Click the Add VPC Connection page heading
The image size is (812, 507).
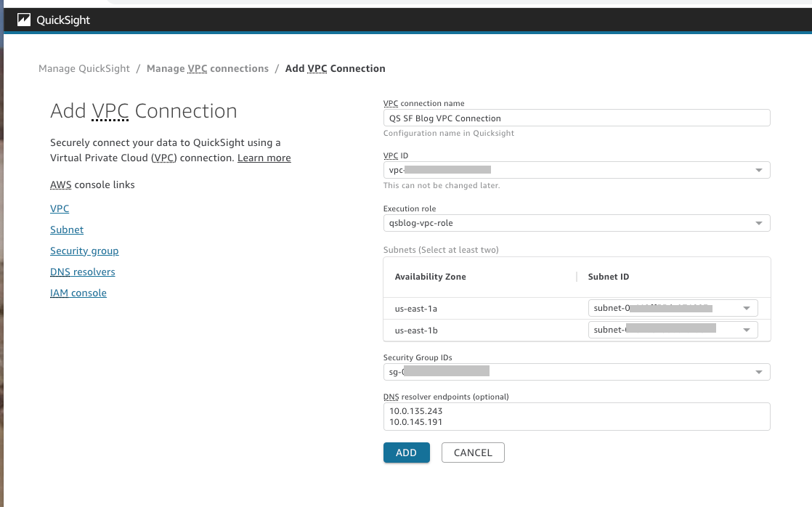[144, 111]
